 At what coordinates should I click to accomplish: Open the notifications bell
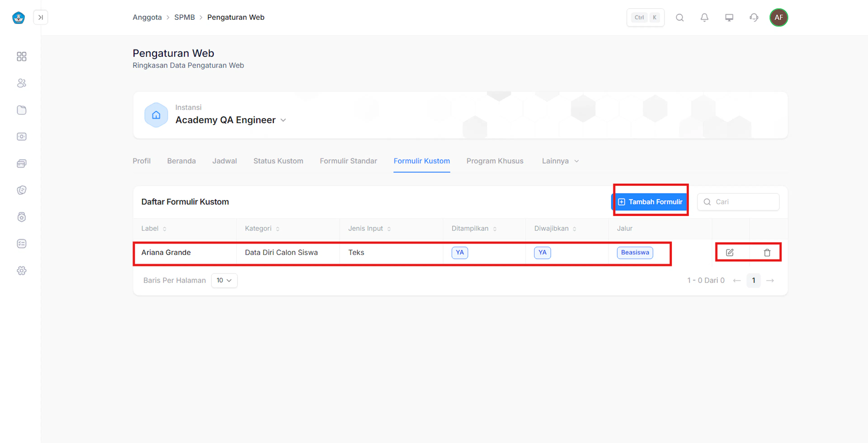pyautogui.click(x=704, y=18)
